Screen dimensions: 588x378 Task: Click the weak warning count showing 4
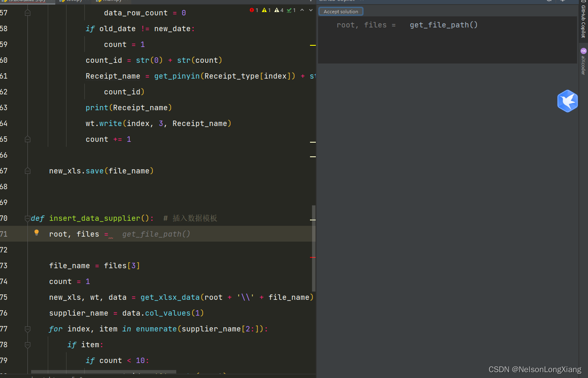click(279, 10)
